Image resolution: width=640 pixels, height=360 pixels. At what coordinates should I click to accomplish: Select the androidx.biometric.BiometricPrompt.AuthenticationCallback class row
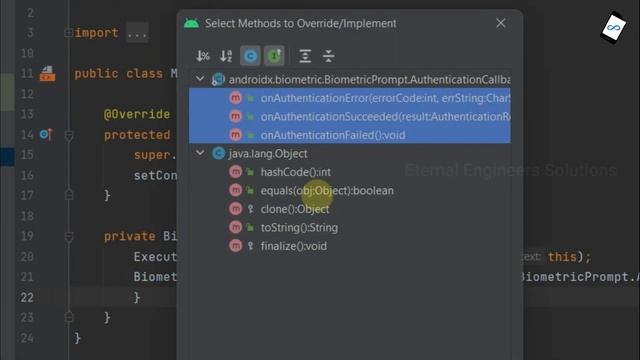(x=350, y=79)
